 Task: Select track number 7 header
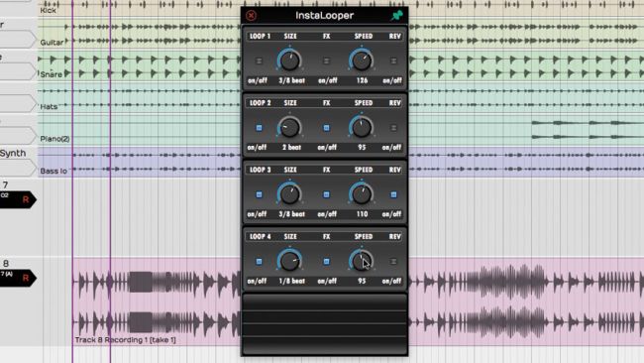(x=5, y=185)
